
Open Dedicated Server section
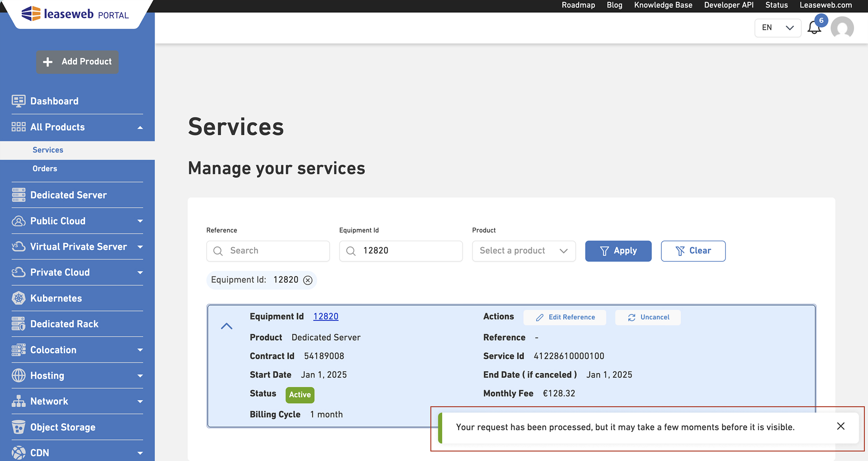coord(69,195)
